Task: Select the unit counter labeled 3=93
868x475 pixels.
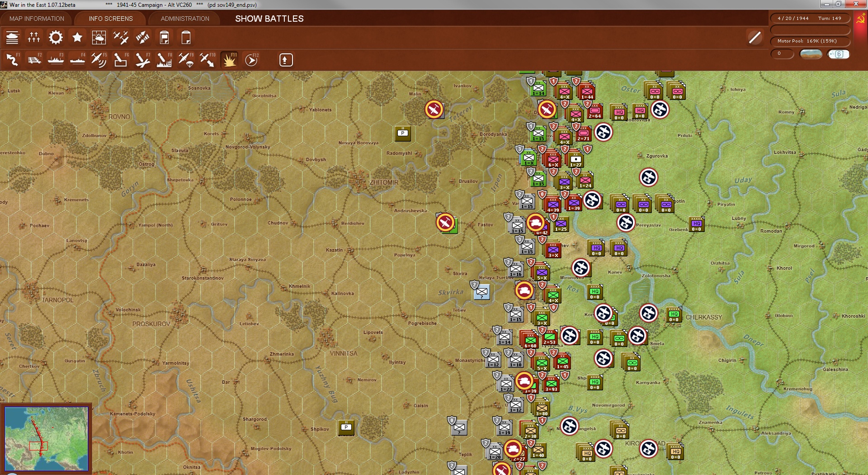Action: tap(551, 384)
